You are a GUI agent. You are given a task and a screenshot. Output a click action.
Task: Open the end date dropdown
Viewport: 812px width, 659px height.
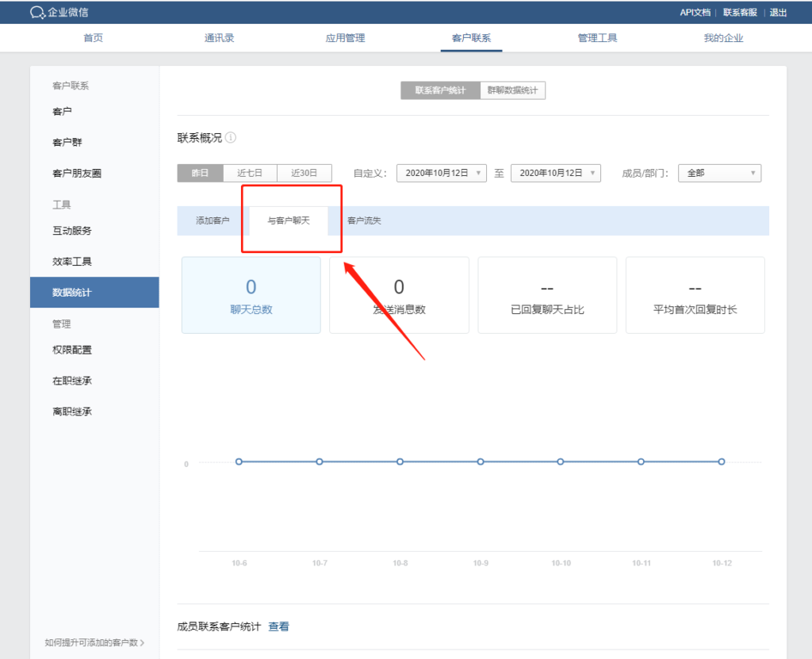pos(556,173)
